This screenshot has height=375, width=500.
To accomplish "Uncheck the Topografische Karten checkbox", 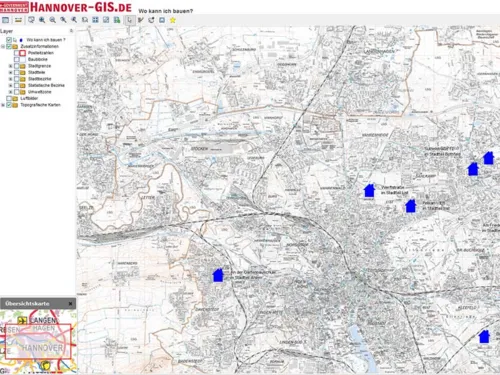I will point(9,105).
